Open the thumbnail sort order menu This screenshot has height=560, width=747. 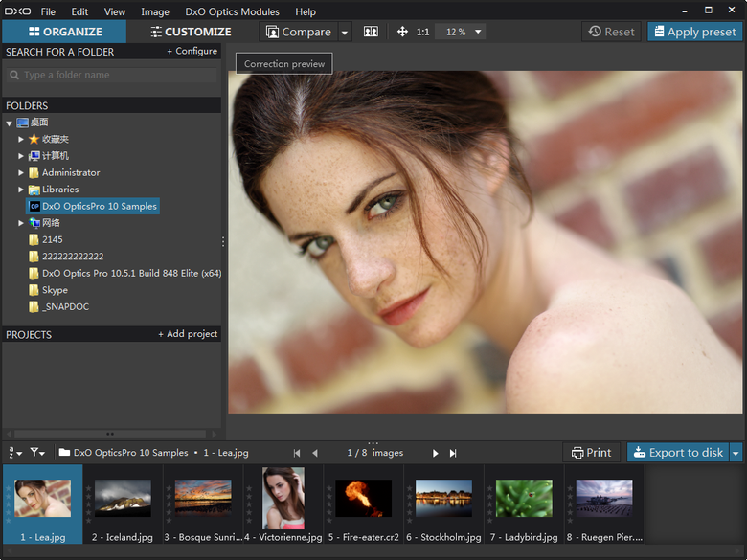pos(13,453)
